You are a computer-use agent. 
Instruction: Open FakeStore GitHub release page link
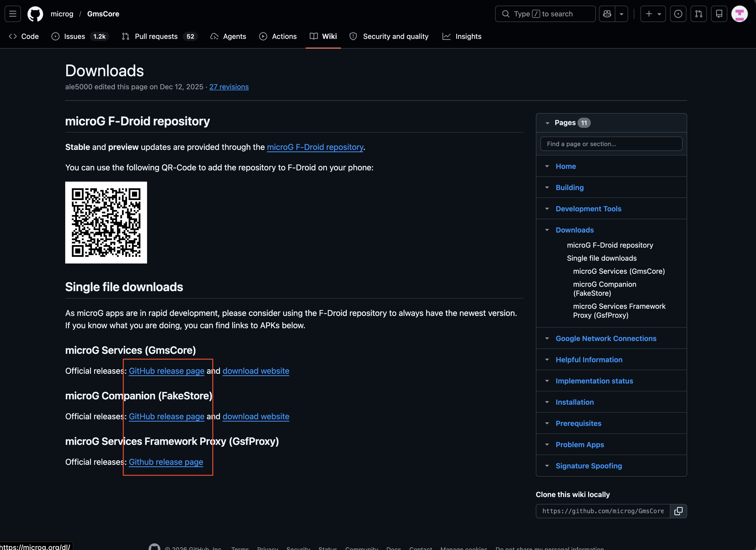pos(167,417)
